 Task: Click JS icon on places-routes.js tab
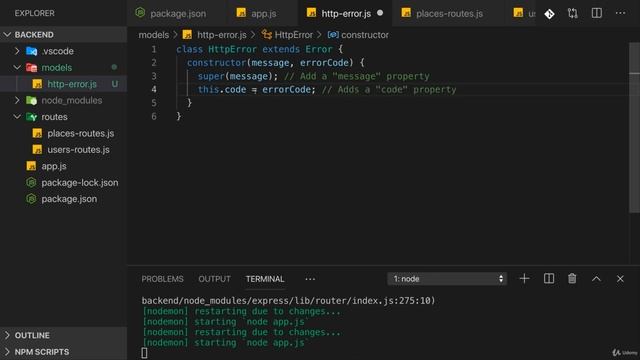(x=406, y=13)
